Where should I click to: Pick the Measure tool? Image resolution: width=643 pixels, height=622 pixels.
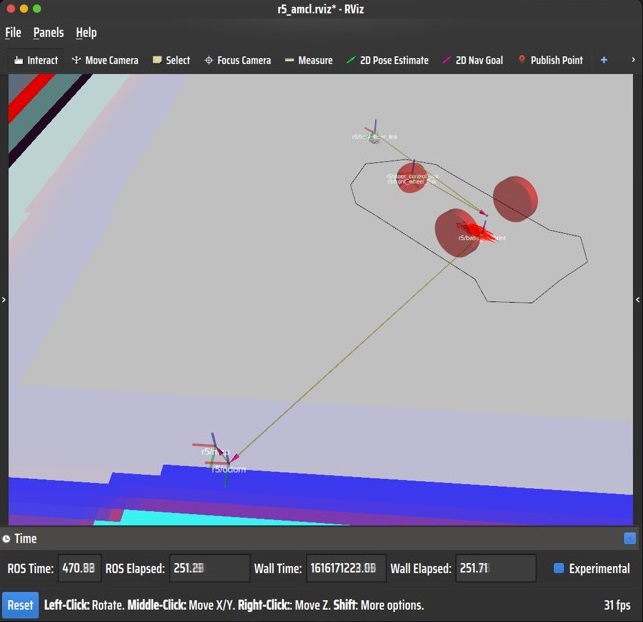pyautogui.click(x=309, y=60)
